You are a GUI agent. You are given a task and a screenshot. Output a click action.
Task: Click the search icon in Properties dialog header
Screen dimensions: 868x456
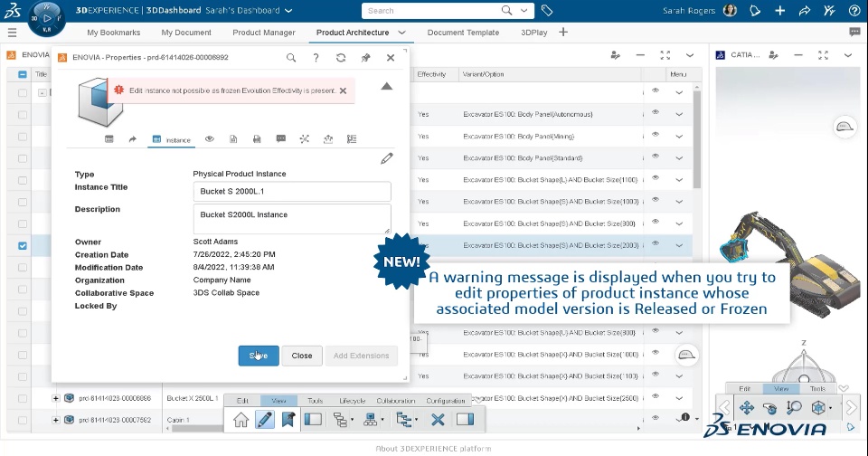pos(290,58)
